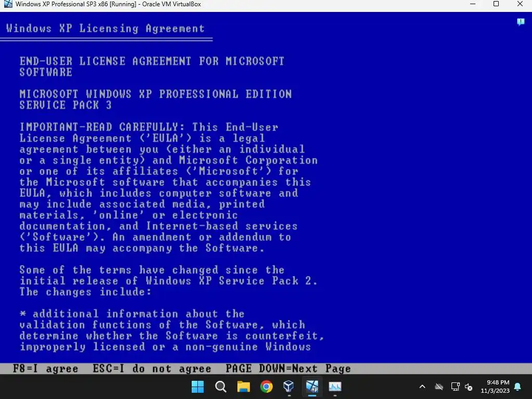
Task: Click the "improperly licensed or a non-genuine Windows" line
Action: tap(165, 347)
